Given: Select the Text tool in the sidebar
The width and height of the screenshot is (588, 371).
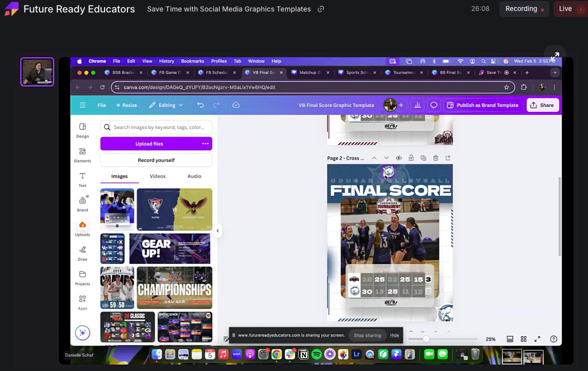Looking at the screenshot, I should 82,179.
